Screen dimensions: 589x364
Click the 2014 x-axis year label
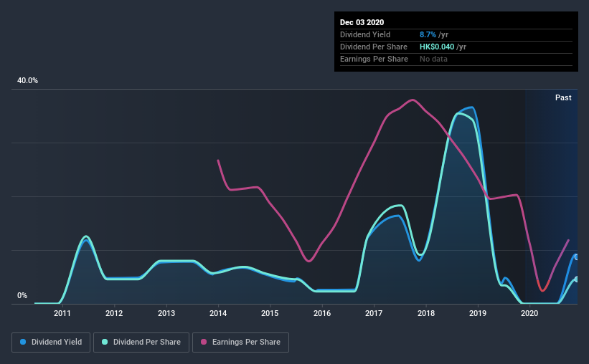click(x=218, y=313)
